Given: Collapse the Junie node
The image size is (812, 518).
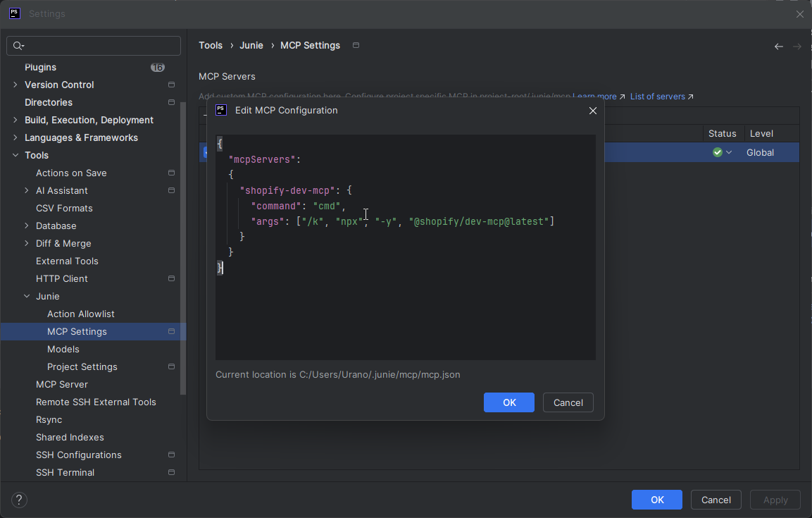Looking at the screenshot, I should point(27,296).
